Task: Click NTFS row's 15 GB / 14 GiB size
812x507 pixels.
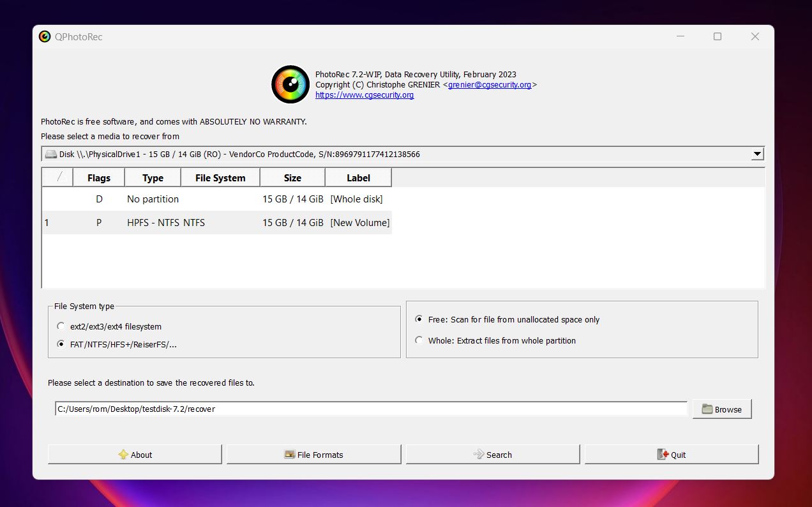Action: coord(293,223)
